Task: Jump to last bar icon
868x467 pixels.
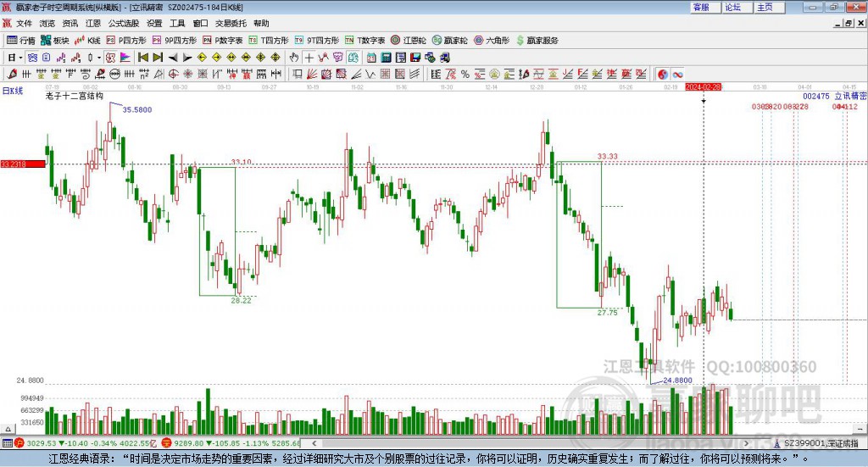Action: point(158,58)
